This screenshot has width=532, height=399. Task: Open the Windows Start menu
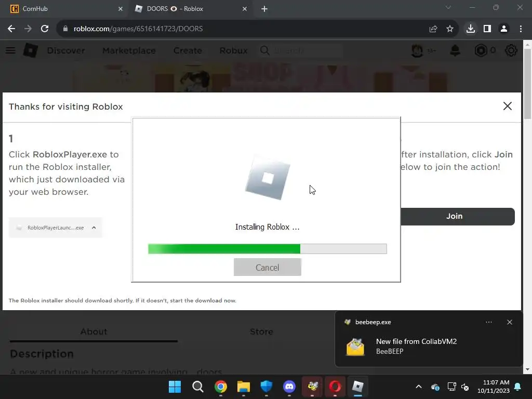pyautogui.click(x=175, y=387)
